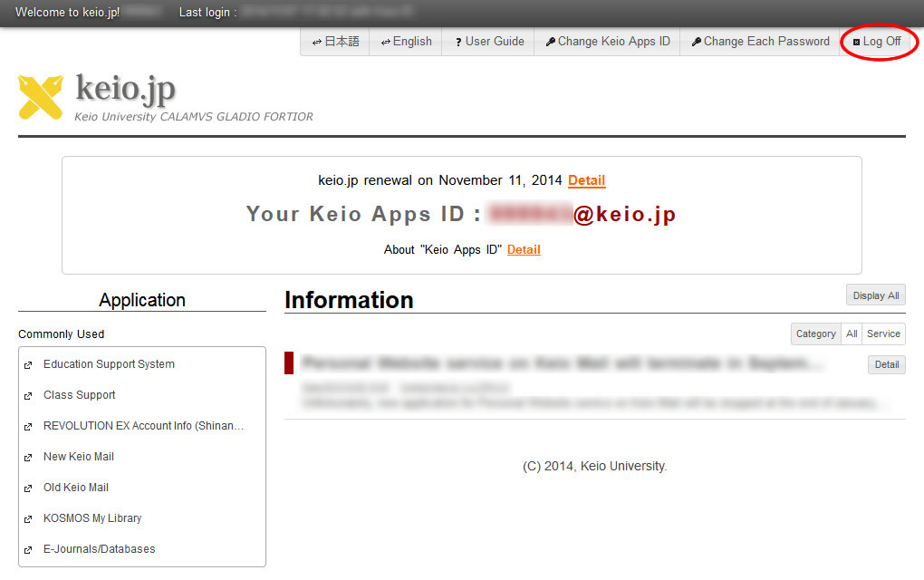Click external link icon beside Class Support

pyautogui.click(x=28, y=396)
